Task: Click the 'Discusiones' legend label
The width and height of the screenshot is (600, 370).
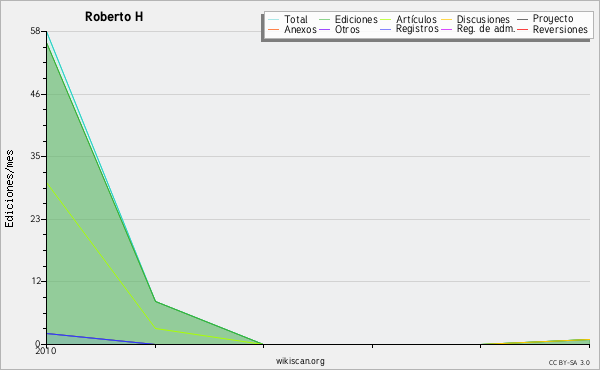Action: (483, 19)
